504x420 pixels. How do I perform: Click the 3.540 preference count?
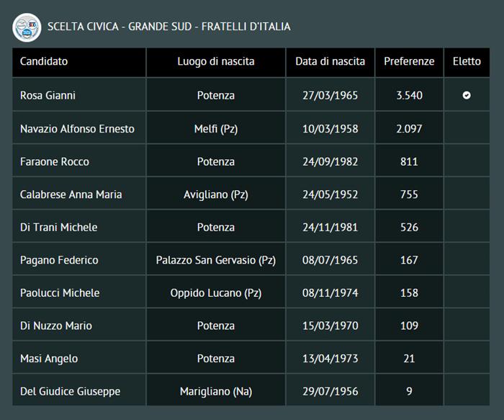[409, 95]
